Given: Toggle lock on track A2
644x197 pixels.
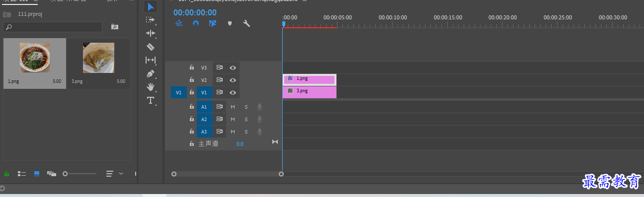Looking at the screenshot, I should coord(192,119).
